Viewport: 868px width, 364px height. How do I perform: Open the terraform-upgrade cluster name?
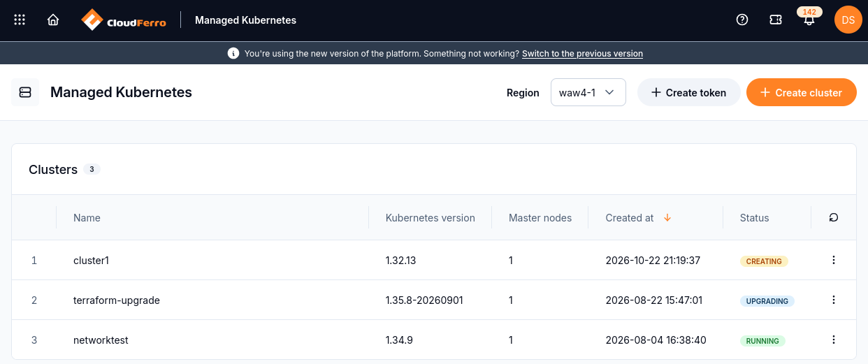(117, 300)
